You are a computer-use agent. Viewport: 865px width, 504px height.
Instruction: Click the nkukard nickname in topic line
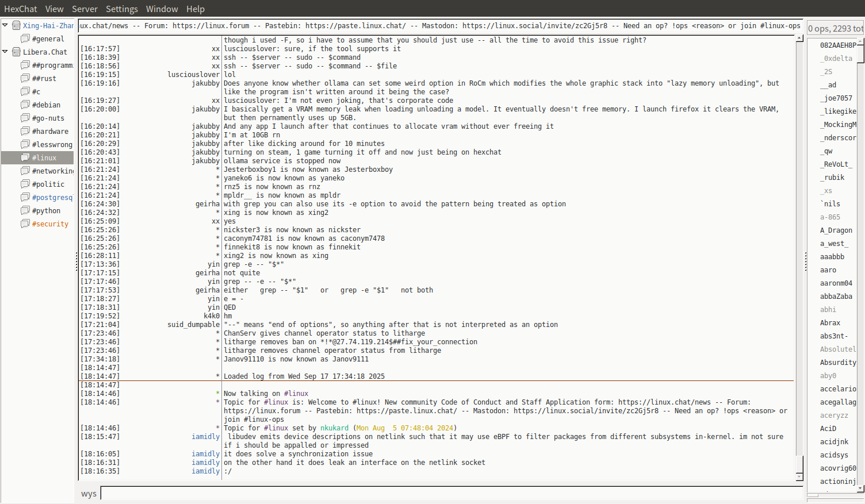tap(334, 428)
